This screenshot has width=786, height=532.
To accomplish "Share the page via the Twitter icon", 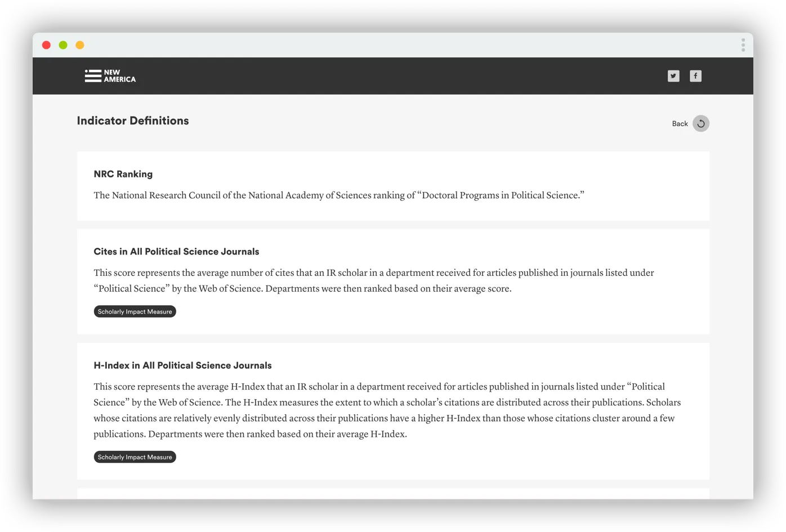I will [673, 75].
